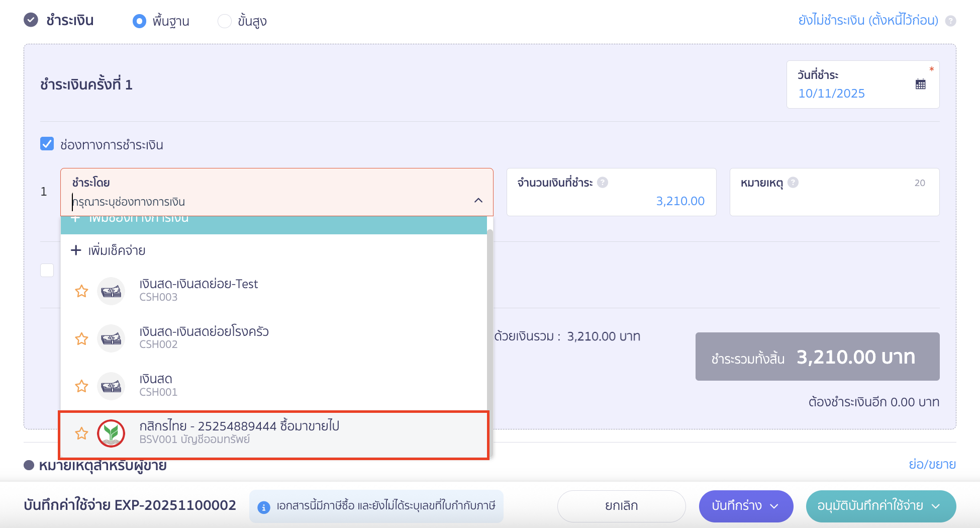Viewport: 980px width, 528px height.
Task: Click the help icon next to จำนวนเงินที่ชำระ
Action: pos(602,183)
